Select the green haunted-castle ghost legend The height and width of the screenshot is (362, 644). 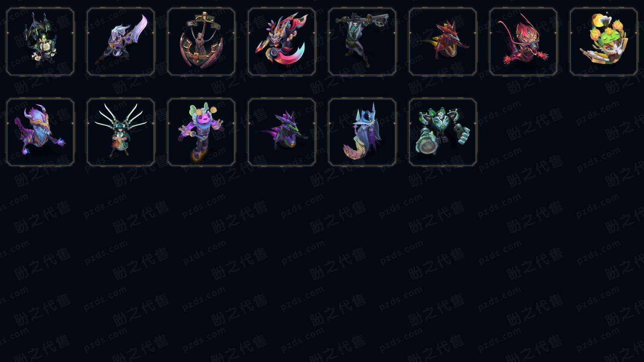[x=40, y=42]
